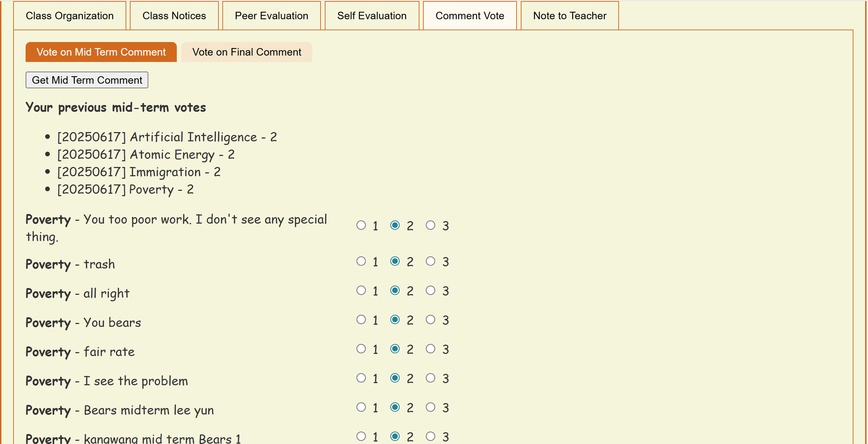The height and width of the screenshot is (444, 868).
Task: Open the Note to Teacher tab
Action: 570,16
